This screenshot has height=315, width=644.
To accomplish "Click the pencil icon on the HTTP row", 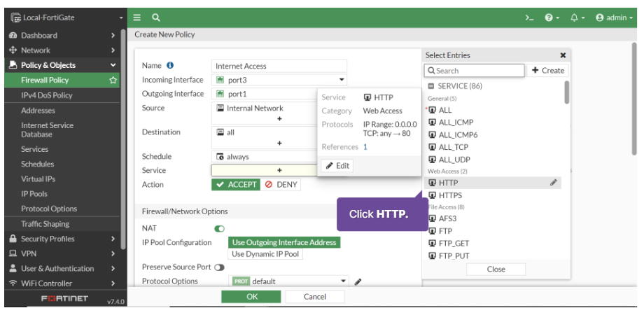I will (554, 183).
